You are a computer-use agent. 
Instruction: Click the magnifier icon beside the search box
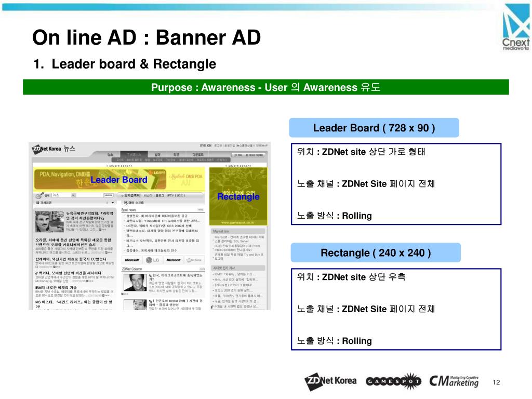[x=39, y=195]
